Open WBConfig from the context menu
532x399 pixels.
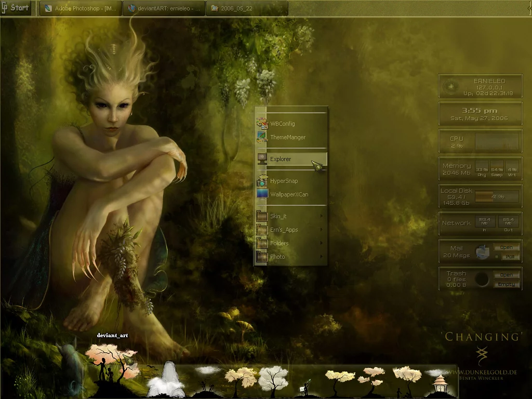click(282, 124)
